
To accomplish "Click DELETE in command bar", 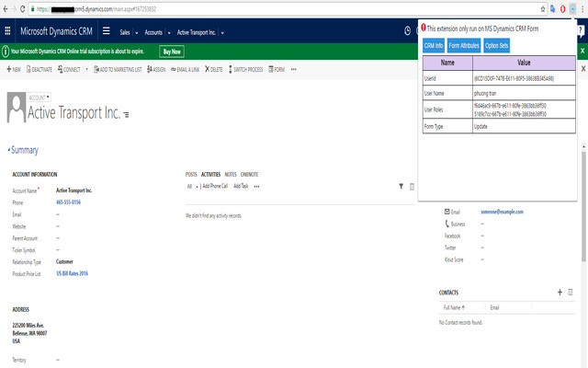I will [214, 70].
